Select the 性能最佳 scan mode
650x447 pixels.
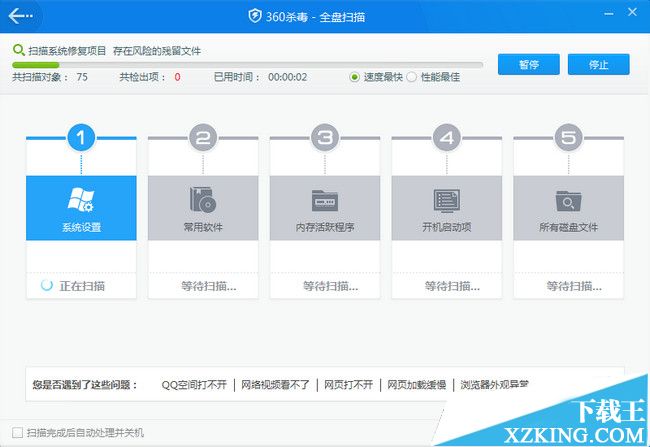[412, 77]
